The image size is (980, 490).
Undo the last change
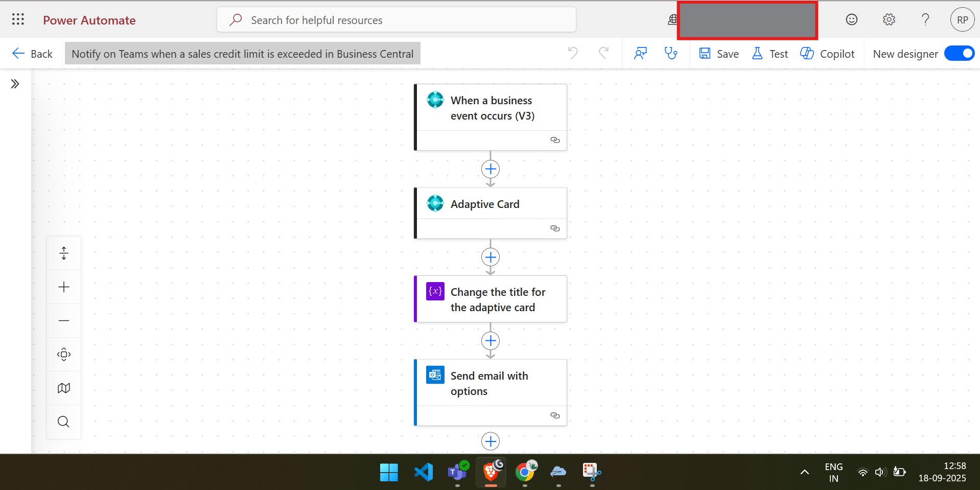[573, 53]
